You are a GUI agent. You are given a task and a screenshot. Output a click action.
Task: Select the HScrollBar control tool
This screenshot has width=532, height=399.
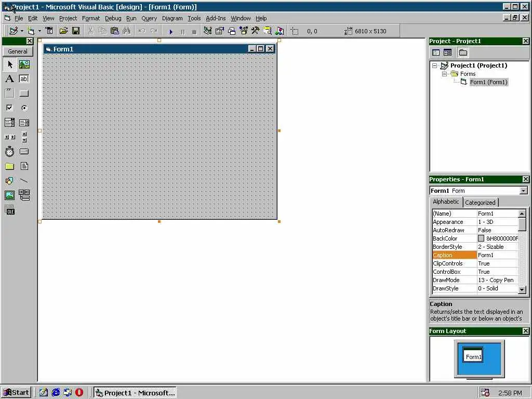click(x=10, y=137)
